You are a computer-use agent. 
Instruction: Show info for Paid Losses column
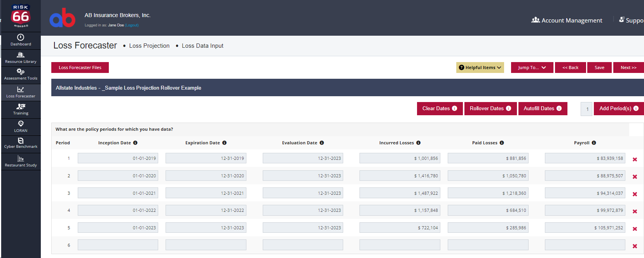[502, 143]
